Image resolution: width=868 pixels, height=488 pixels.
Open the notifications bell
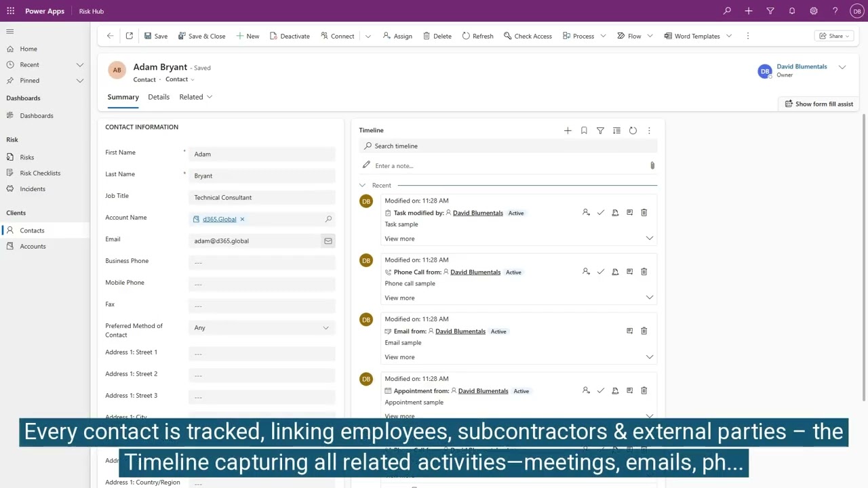[x=792, y=11]
